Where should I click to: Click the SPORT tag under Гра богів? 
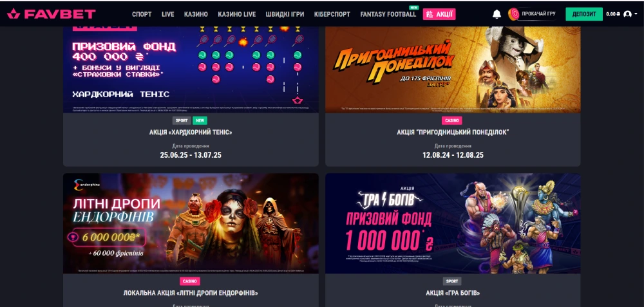[x=452, y=281]
